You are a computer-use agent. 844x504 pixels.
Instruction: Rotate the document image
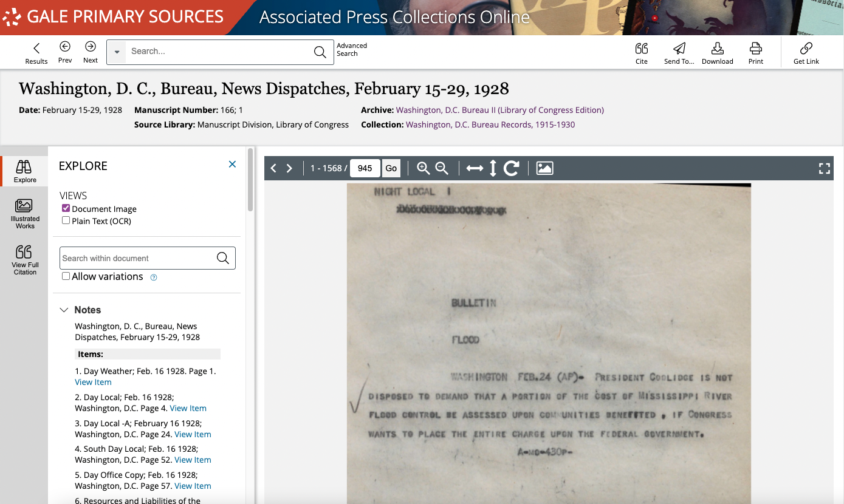pos(512,168)
